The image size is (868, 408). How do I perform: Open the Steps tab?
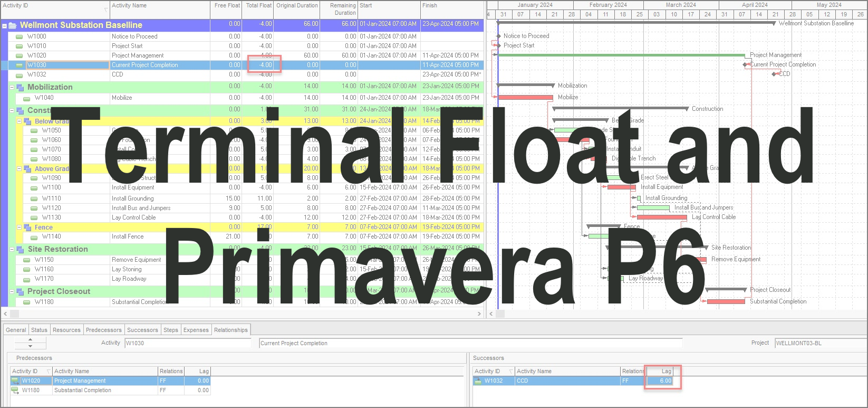(171, 330)
